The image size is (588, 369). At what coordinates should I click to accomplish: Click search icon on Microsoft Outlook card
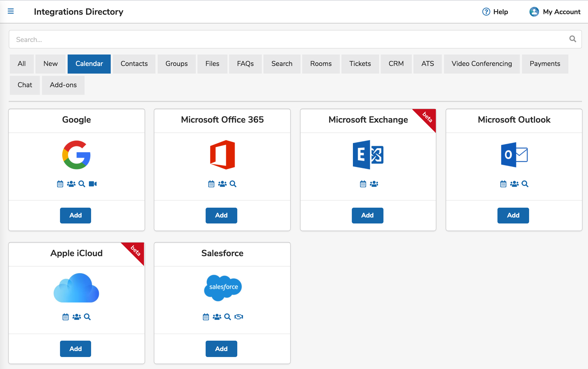[525, 184]
